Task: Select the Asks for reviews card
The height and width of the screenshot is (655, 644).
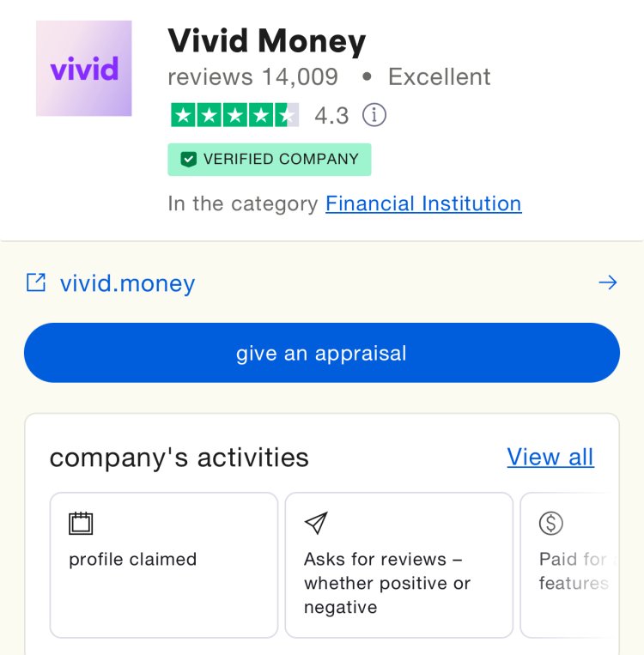Action: 399,565
